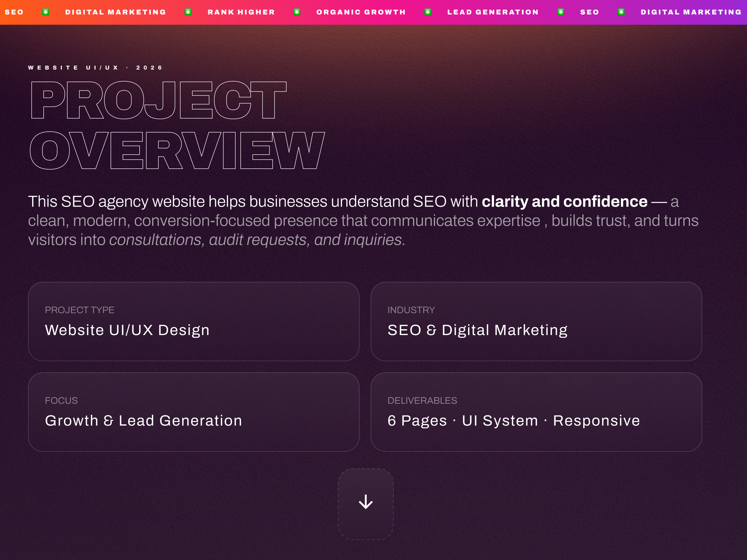Click the outlined "OVERVIEW" heading word
747x560 pixels.
click(177, 150)
